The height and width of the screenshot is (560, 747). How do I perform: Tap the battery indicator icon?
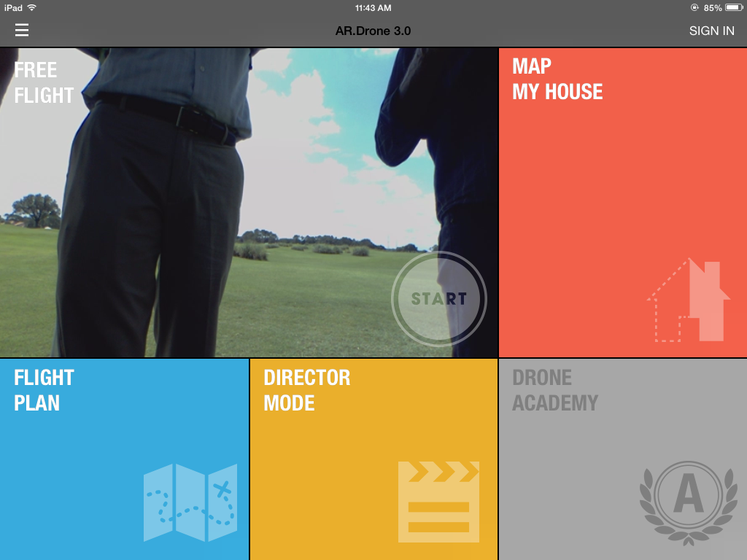(734, 7)
